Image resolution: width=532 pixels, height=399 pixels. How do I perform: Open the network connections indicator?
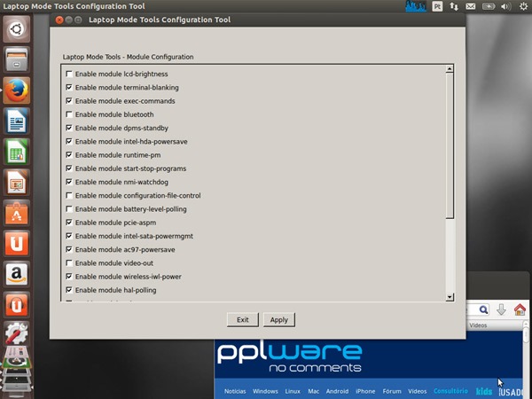point(454,6)
